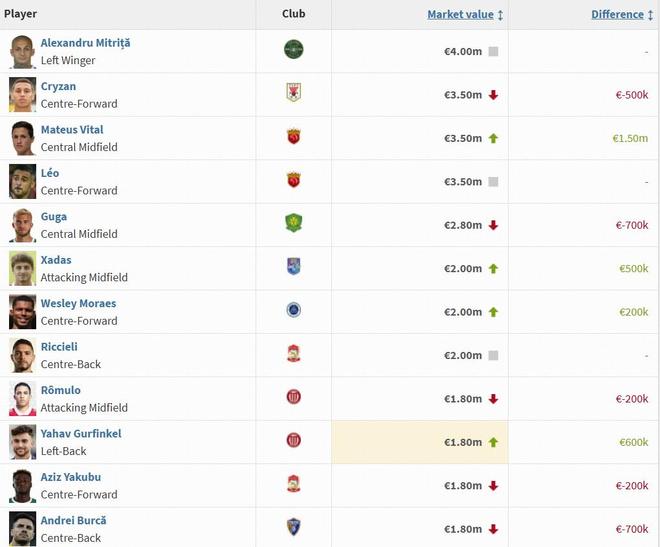Click Andrei Burcă's club crest icon
Viewport: 660px width, 547px height.
coord(293,527)
